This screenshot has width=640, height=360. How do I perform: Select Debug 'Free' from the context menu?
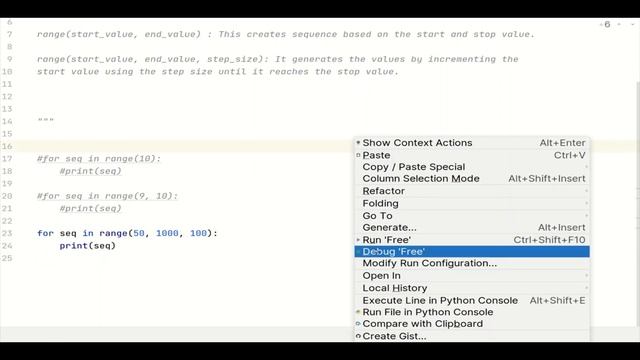pos(472,251)
